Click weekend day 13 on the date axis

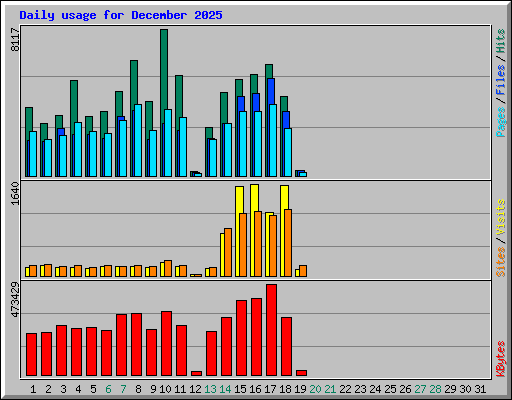coord(210,389)
